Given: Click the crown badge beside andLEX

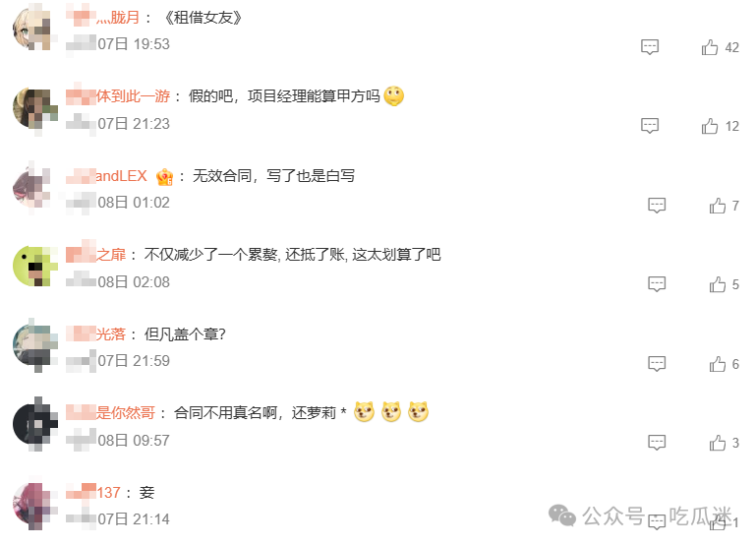Looking at the screenshot, I should (164, 177).
